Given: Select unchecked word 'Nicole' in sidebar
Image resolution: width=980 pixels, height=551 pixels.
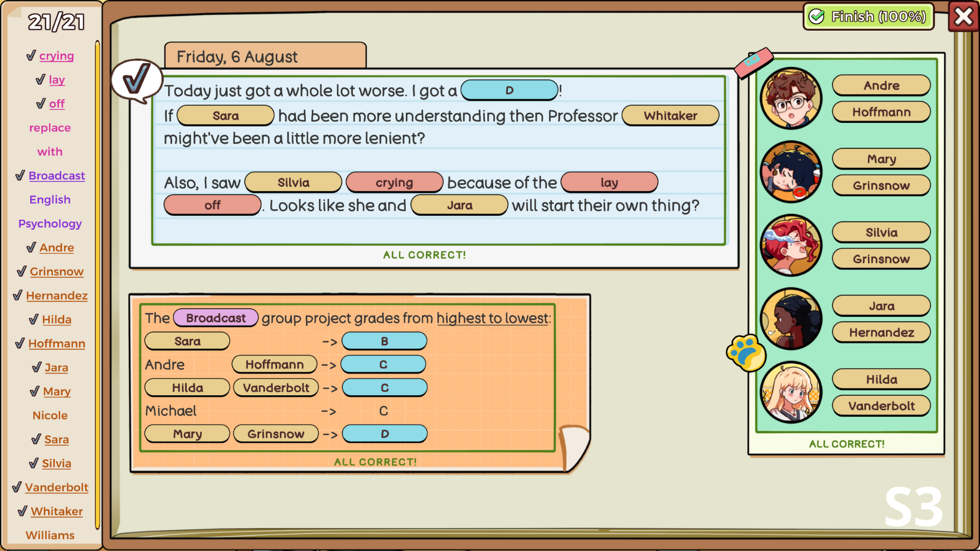Looking at the screenshot, I should point(50,415).
